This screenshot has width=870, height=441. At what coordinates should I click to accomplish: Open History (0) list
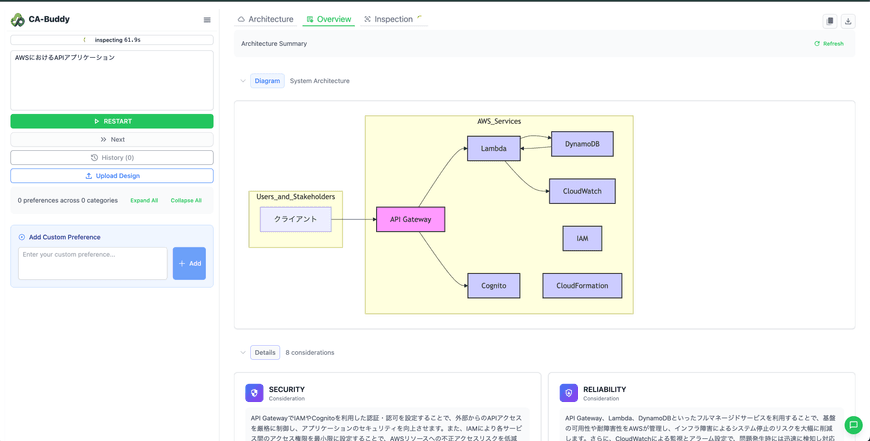(112, 158)
